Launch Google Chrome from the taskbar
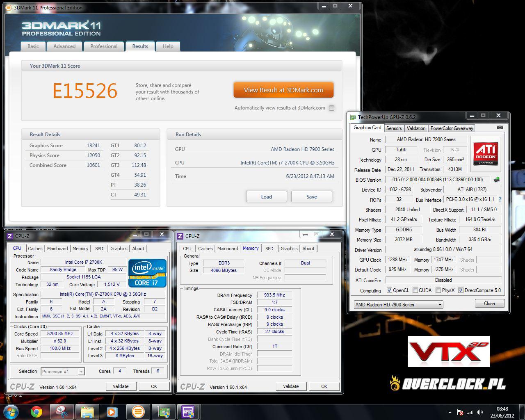The image size is (525, 420). tap(37, 412)
